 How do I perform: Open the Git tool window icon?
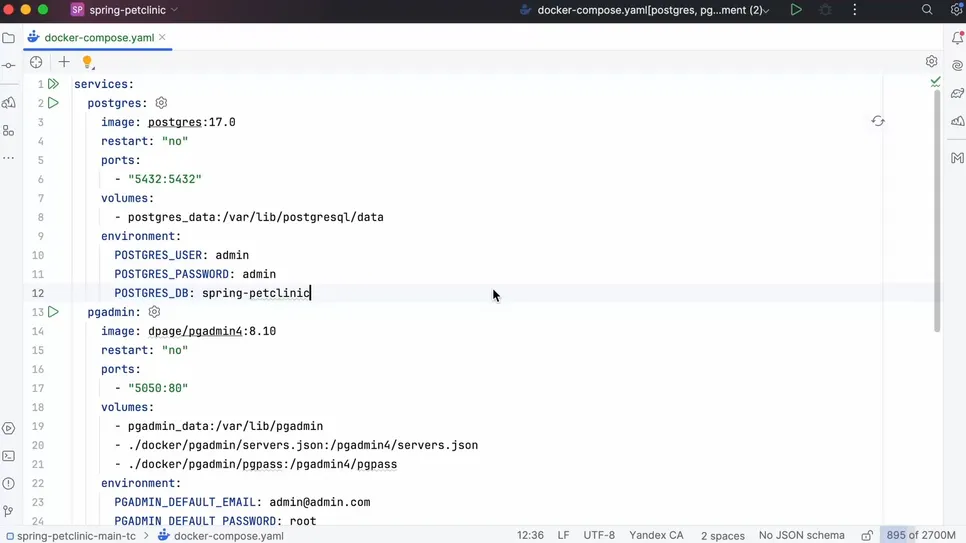pyautogui.click(x=9, y=511)
